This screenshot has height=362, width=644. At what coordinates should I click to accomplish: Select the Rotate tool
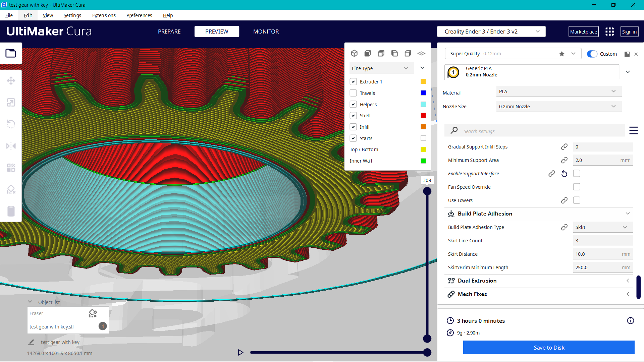pos(11,124)
